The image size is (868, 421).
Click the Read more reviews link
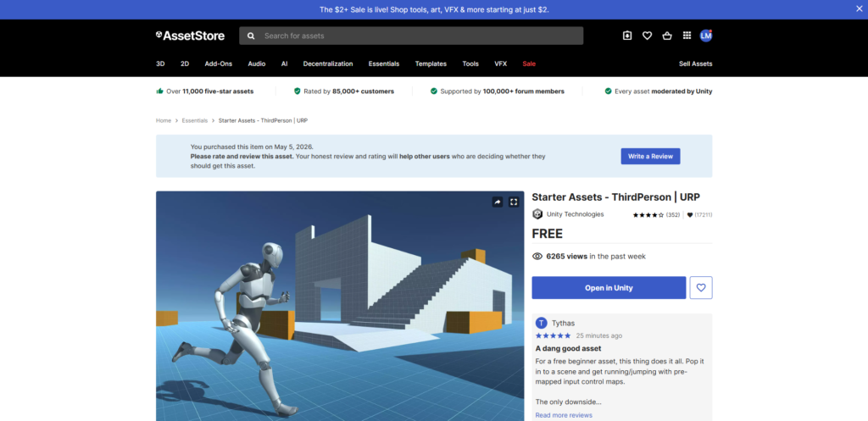564,415
